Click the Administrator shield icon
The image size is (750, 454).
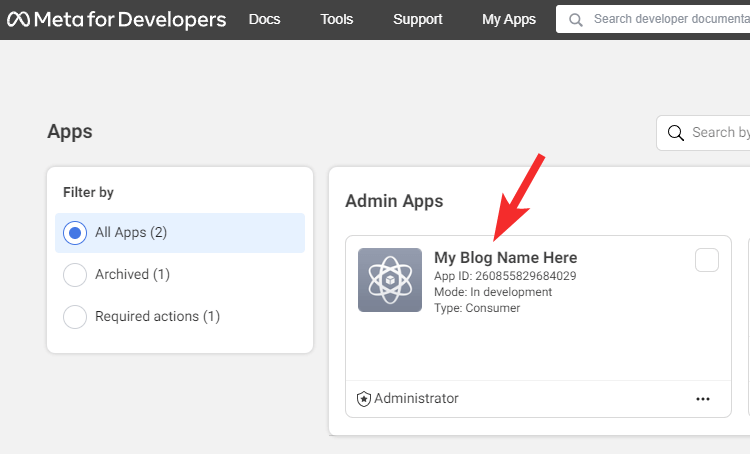(364, 399)
